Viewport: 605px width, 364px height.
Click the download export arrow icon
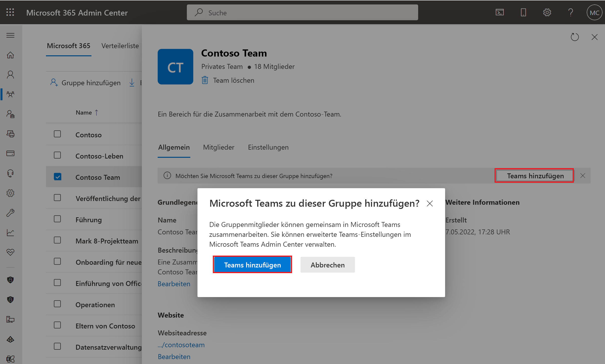[132, 82]
